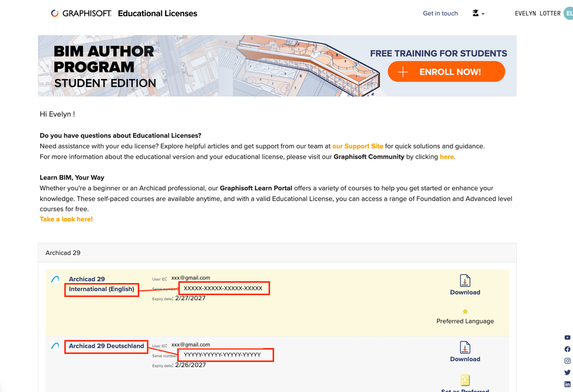Click the Download icon for International version
This screenshot has width=573, height=392.
coord(465,281)
